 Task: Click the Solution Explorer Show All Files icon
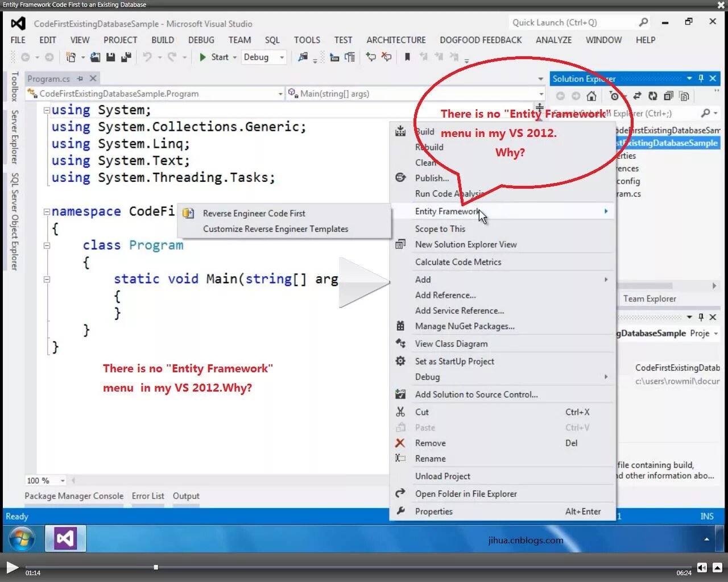[x=684, y=96]
